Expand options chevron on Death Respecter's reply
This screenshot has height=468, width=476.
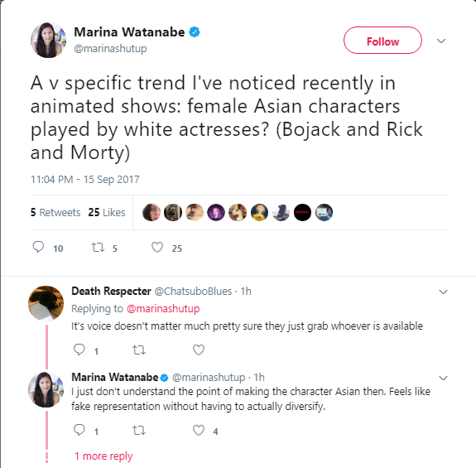pyautogui.click(x=443, y=292)
